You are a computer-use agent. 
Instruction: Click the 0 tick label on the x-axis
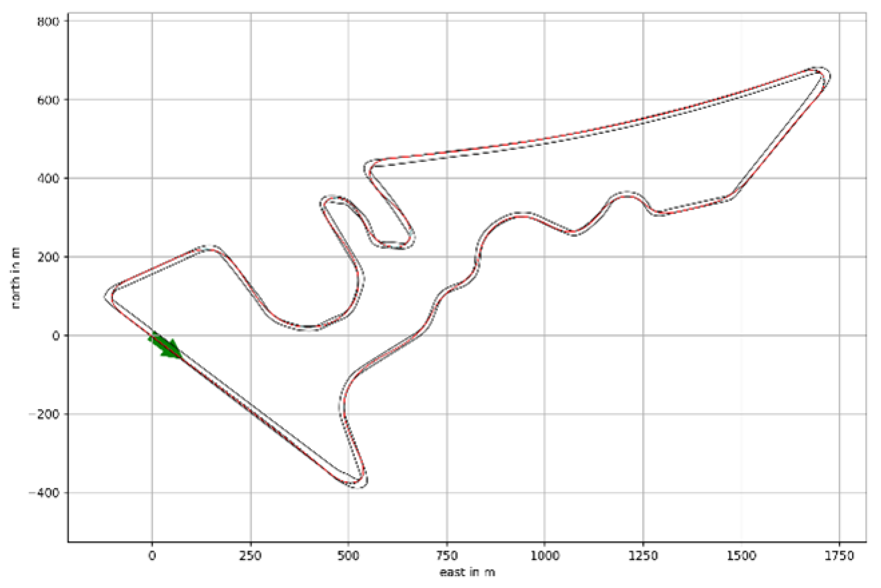152,556
